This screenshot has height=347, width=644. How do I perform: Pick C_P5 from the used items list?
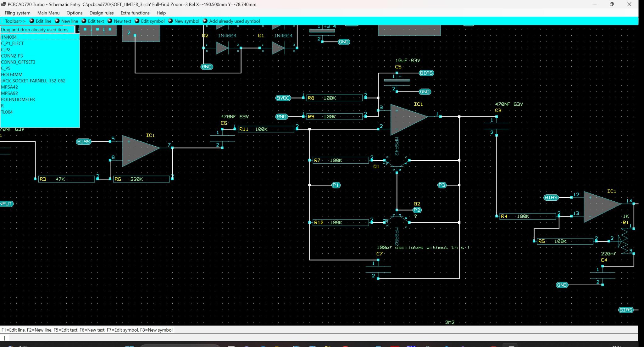click(40, 68)
